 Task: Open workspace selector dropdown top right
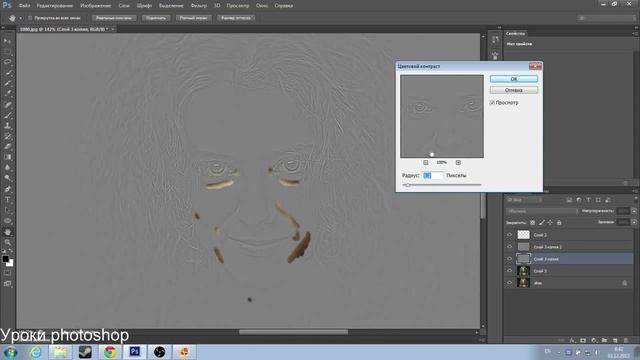click(x=607, y=18)
